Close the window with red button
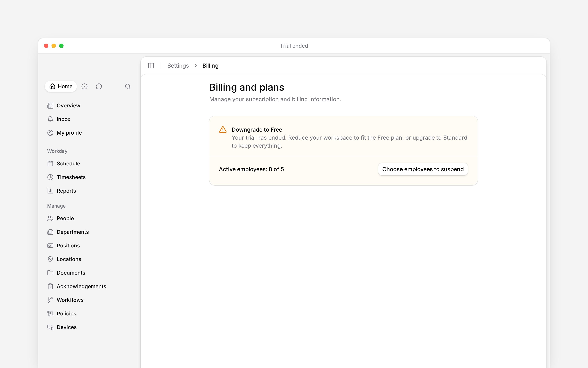 click(x=46, y=46)
